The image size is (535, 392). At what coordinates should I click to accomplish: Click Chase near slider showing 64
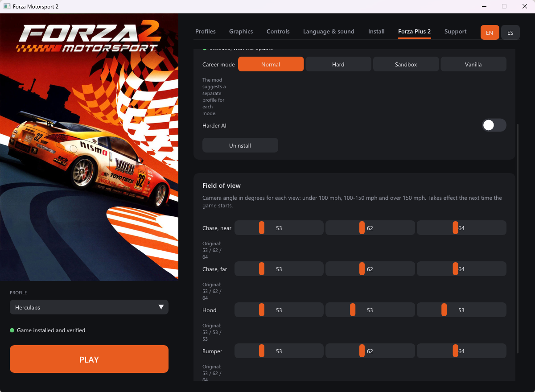461,228
